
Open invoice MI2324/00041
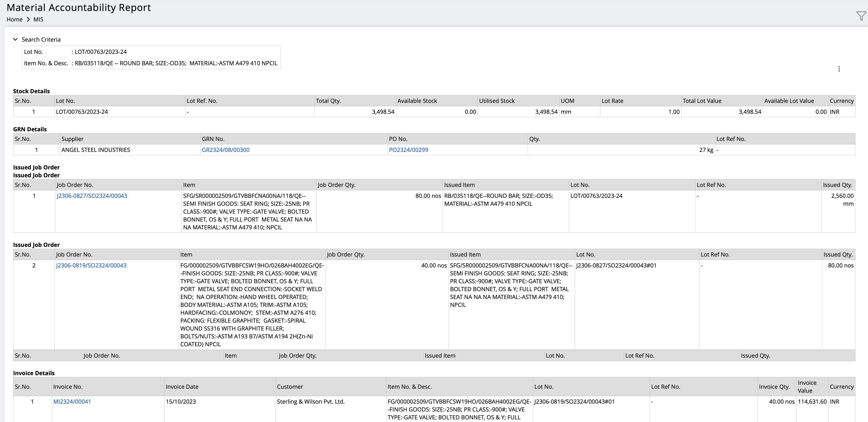72,401
